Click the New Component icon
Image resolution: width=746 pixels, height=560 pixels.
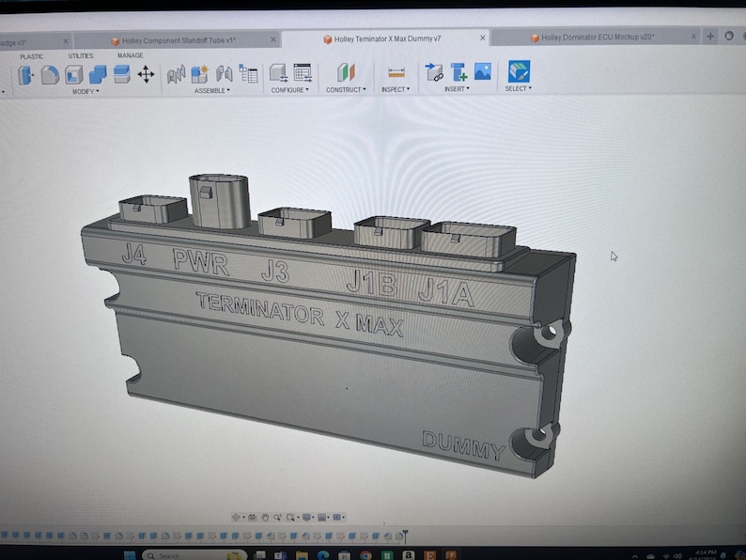(200, 74)
